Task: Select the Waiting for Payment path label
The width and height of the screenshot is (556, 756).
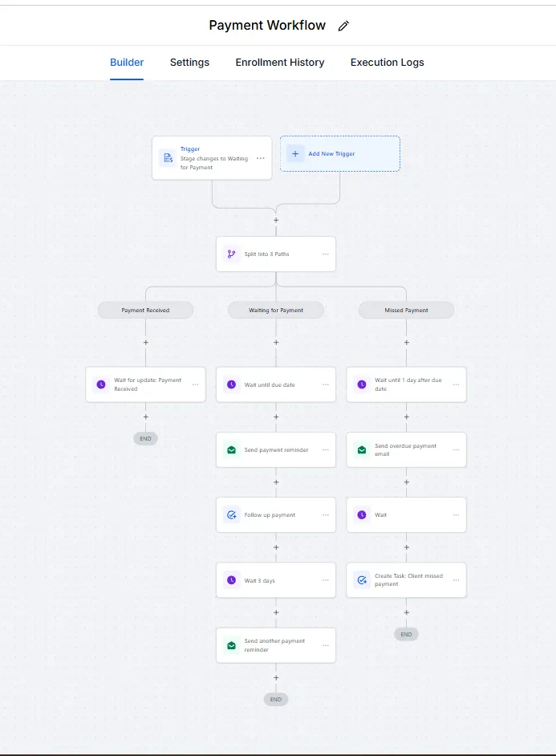Action: pos(275,310)
